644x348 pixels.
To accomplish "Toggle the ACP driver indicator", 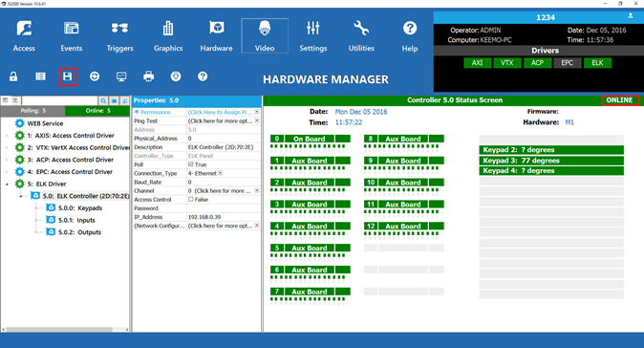I will pos(537,63).
